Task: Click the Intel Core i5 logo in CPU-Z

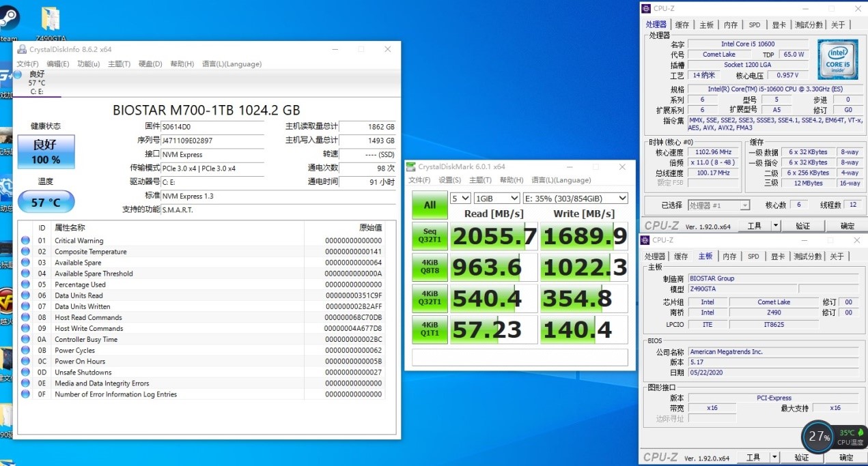Action: (x=839, y=59)
